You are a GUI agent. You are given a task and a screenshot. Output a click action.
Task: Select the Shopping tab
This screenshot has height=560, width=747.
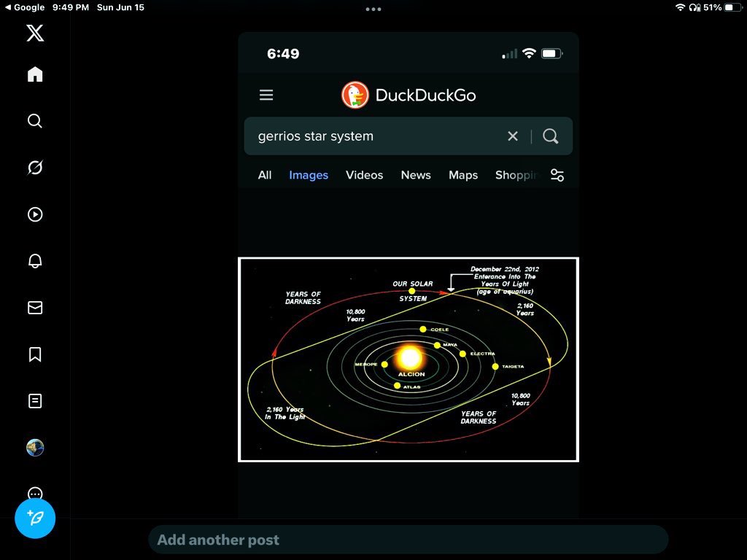pyautogui.click(x=517, y=175)
